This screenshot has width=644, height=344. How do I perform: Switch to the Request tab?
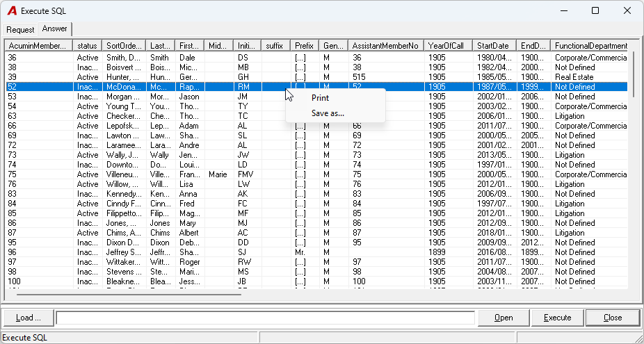20,30
